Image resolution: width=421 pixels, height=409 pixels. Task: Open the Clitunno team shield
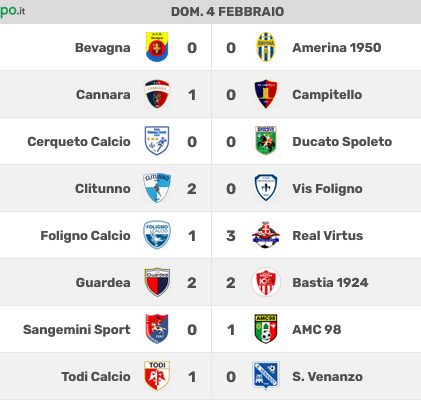tap(157, 188)
